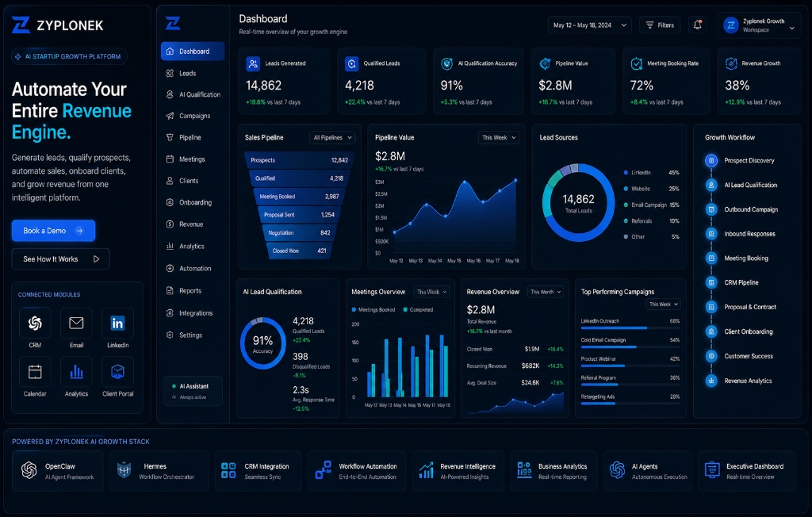Open AI Qualification in the sidebar
812x517 pixels.
tap(193, 95)
